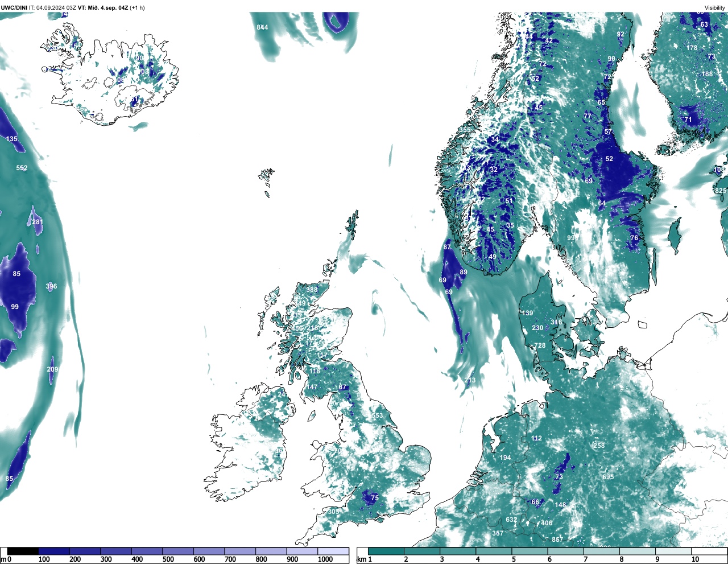Click the '209' visibility value
Screen dimensions: 728x564
coord(52,369)
